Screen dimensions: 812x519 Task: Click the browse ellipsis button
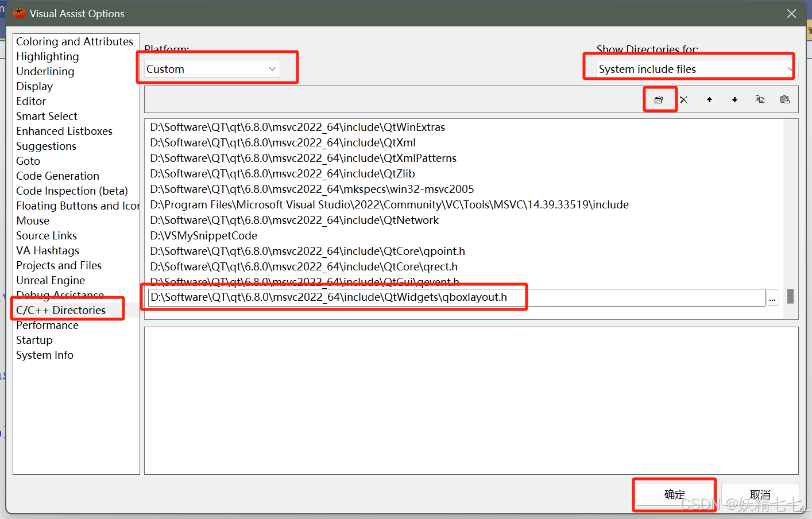[772, 297]
